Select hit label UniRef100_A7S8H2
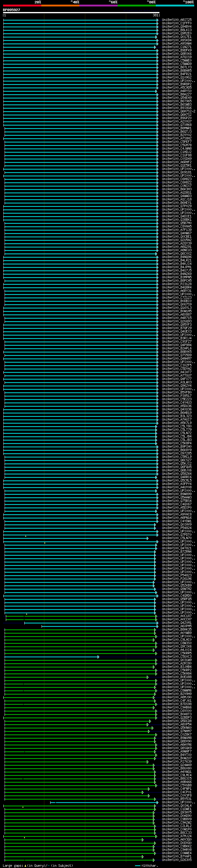197x868 pixels. [x=176, y=138]
